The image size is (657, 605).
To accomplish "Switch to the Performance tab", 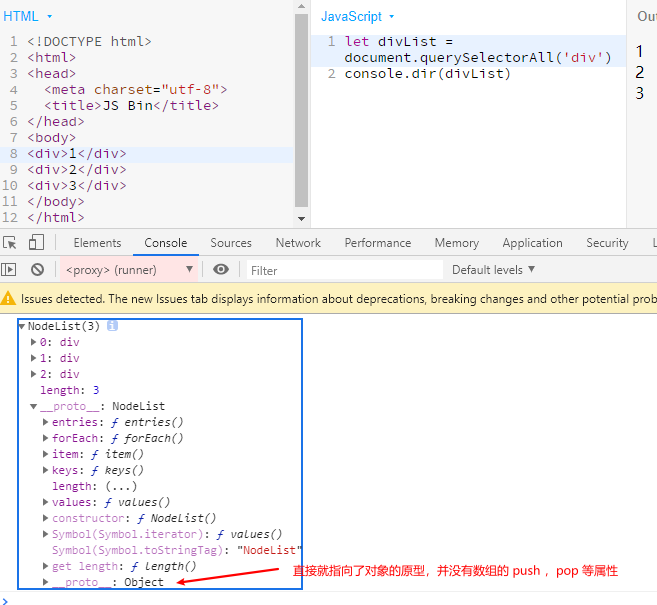I will [378, 243].
